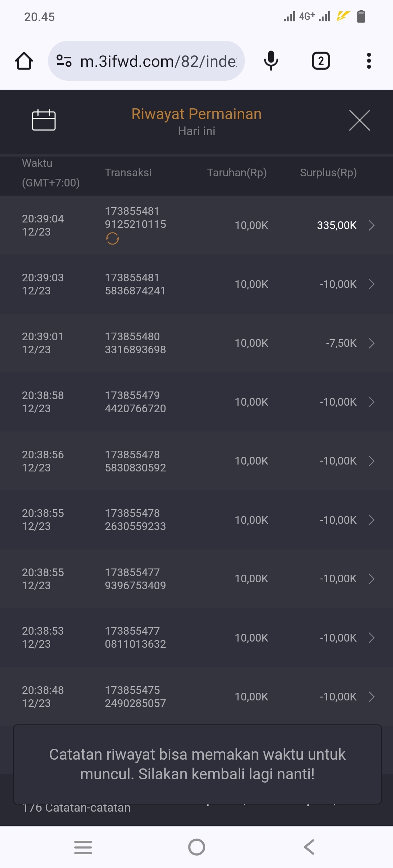The width and height of the screenshot is (393, 868).
Task: Open details chevron for the 20:38:48 transaction
Action: tap(371, 696)
